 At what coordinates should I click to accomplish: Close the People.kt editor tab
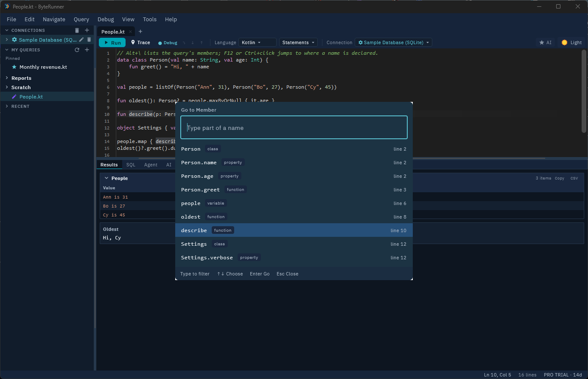tap(131, 32)
